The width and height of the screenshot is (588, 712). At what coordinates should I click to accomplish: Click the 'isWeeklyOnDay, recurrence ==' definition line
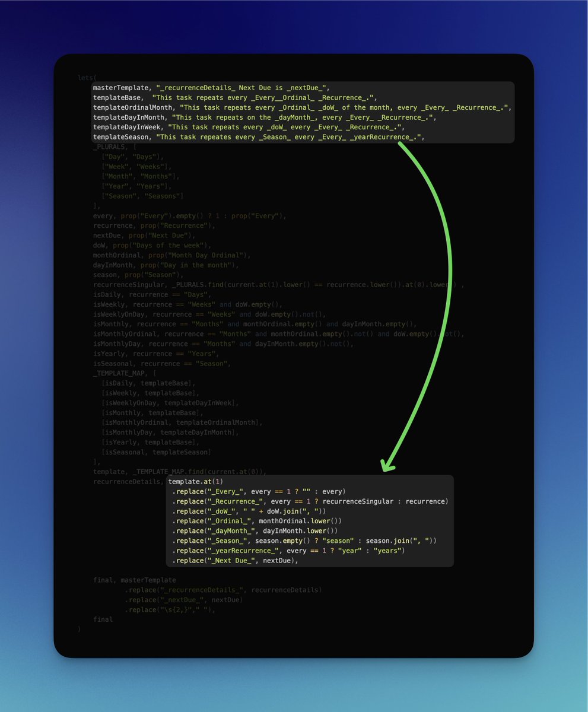209,314
